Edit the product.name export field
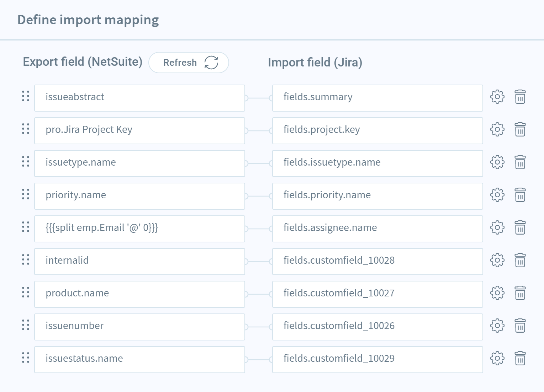544x392 pixels. (139, 294)
